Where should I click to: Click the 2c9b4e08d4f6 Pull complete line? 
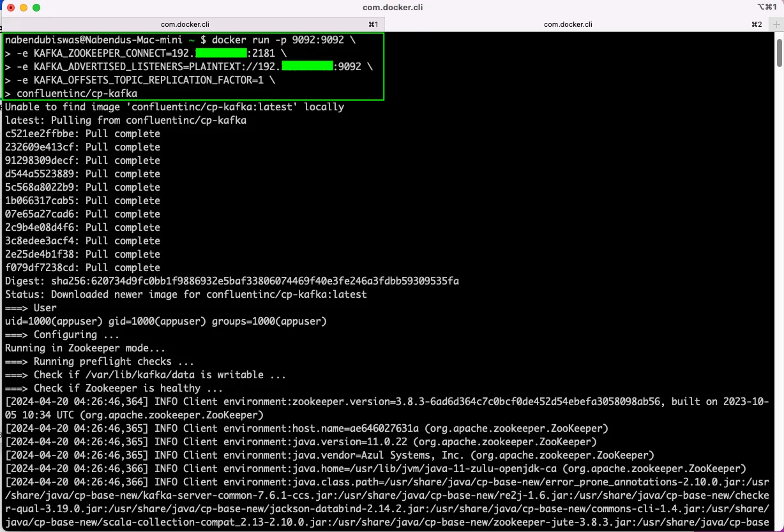[x=82, y=227]
